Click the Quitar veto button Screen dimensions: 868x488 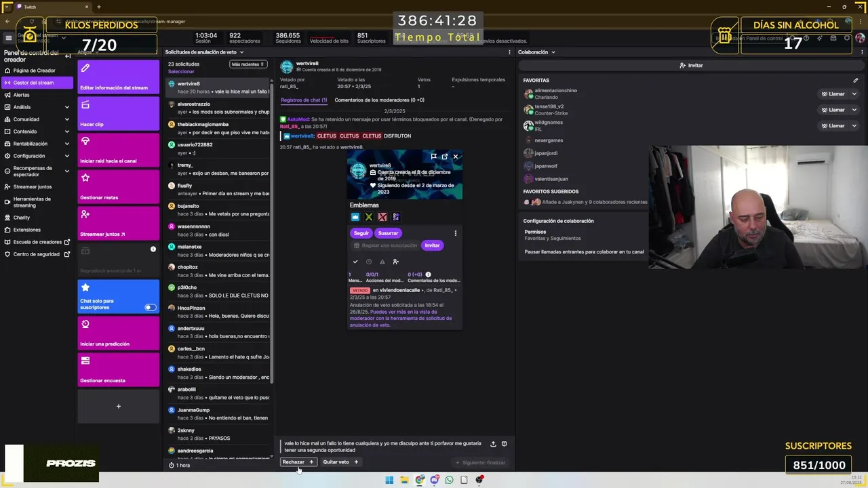(x=340, y=462)
